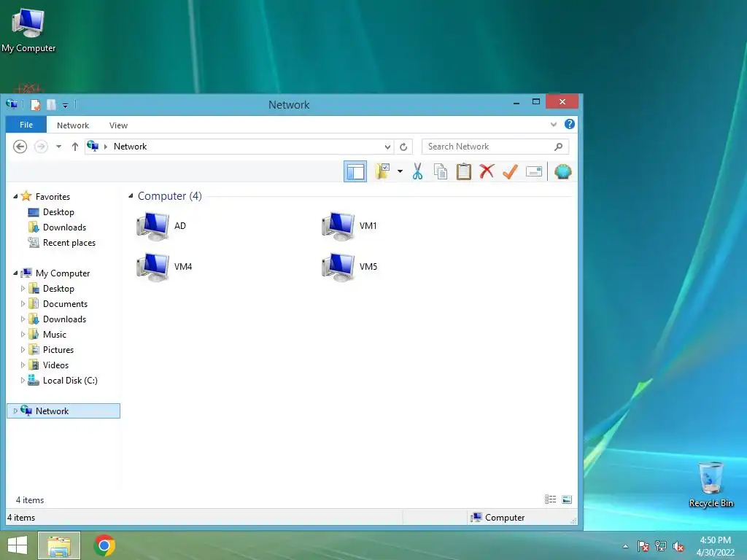Screen dimensions: 747x560
Task: Select Desktop under Favorites
Action: (58, 212)
